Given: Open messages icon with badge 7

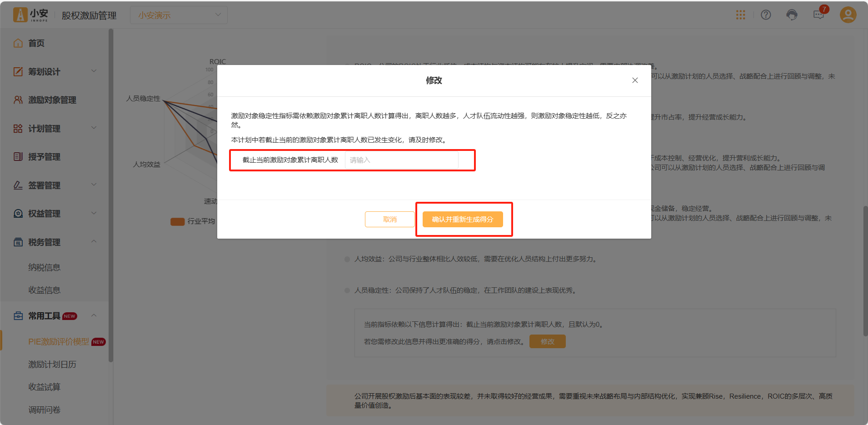Looking at the screenshot, I should (818, 15).
